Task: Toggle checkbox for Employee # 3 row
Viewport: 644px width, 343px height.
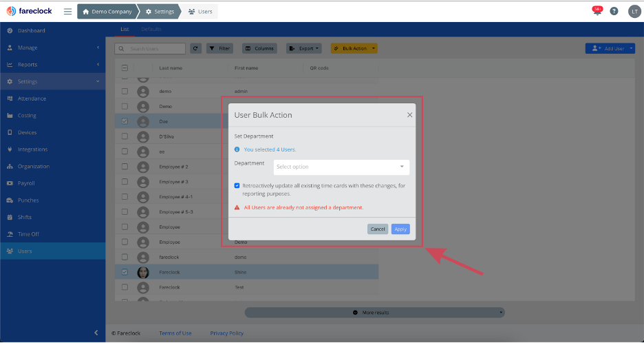Action: click(x=125, y=181)
